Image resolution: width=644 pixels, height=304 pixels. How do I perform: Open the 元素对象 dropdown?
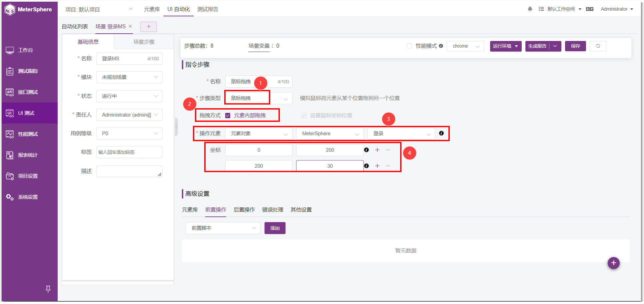tap(259, 134)
